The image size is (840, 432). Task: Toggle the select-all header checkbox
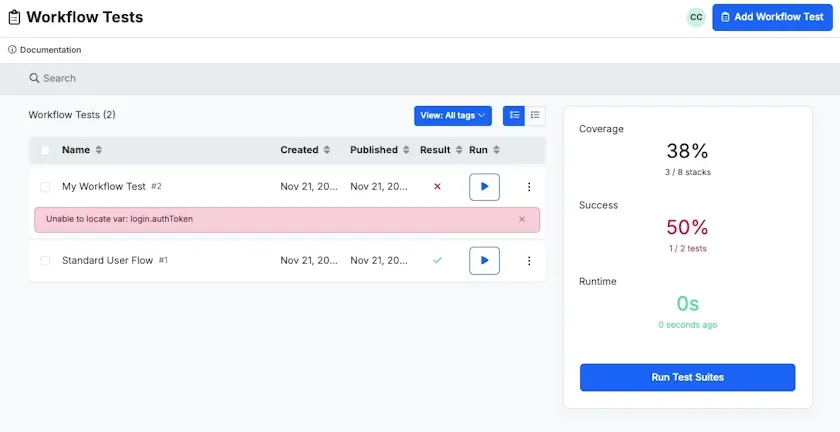[x=45, y=151]
